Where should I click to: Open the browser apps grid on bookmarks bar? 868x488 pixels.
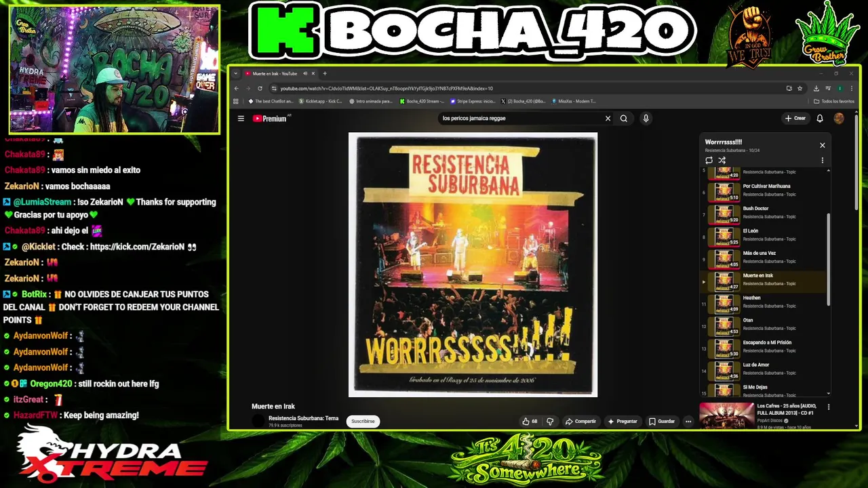click(x=236, y=102)
